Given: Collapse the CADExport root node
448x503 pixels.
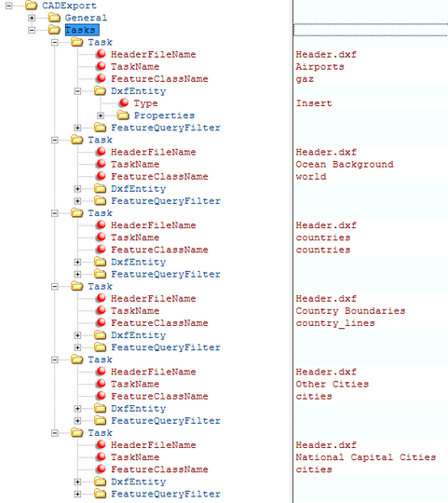Looking at the screenshot, I should [x=8, y=6].
